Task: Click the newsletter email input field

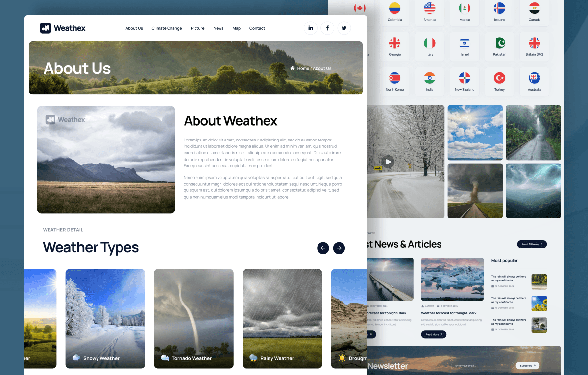Action: click(x=482, y=366)
